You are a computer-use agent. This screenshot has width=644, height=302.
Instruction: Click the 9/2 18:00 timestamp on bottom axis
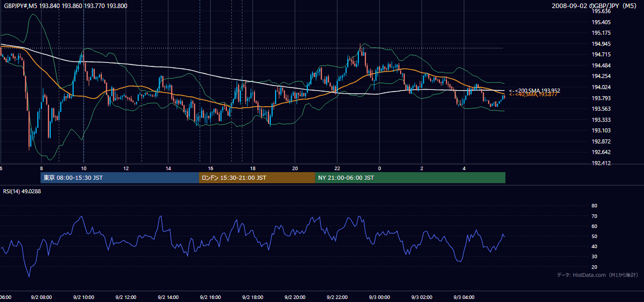(253, 297)
